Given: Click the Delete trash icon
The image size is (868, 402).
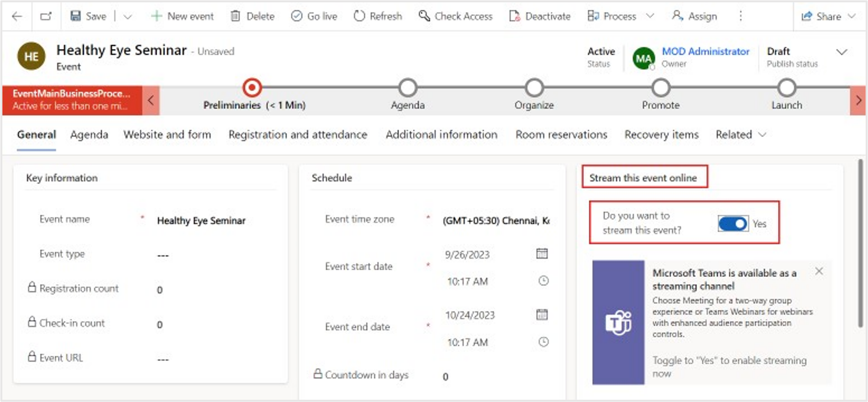Looking at the screenshot, I should point(235,16).
